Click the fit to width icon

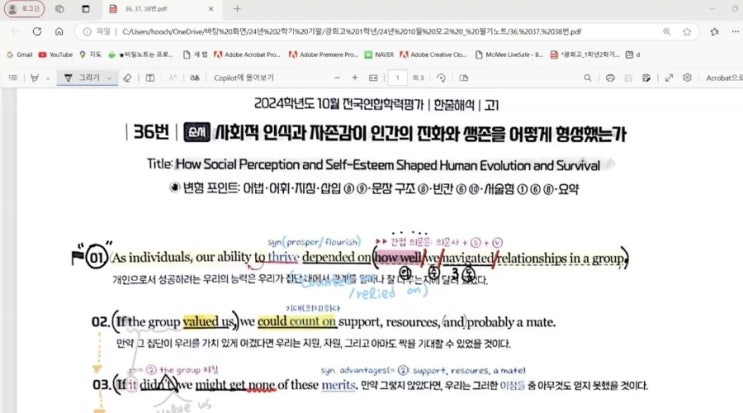373,78
